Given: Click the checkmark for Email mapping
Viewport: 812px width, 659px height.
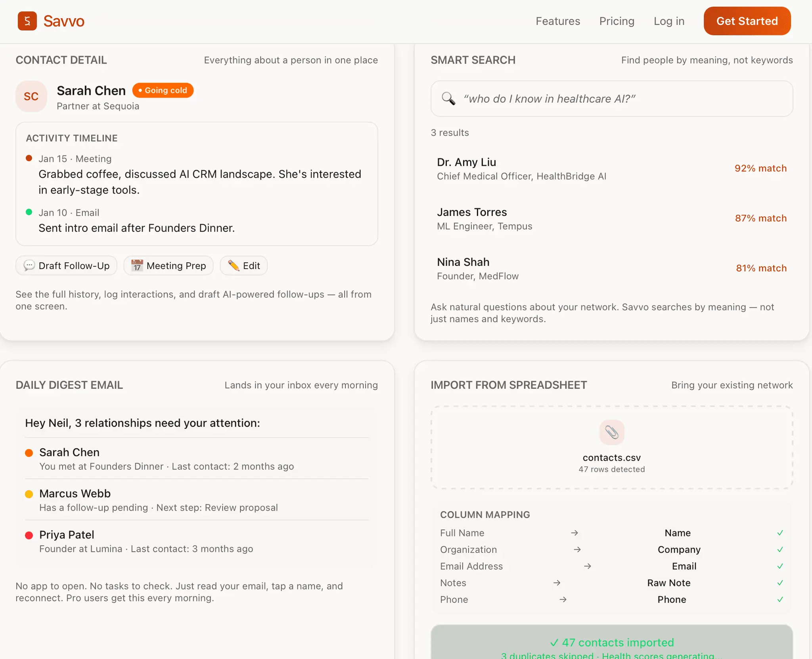Looking at the screenshot, I should pos(780,566).
